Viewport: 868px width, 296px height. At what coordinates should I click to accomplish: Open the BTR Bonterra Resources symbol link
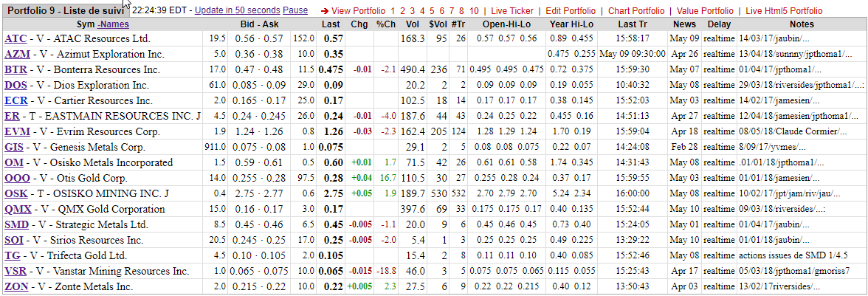click(x=15, y=69)
